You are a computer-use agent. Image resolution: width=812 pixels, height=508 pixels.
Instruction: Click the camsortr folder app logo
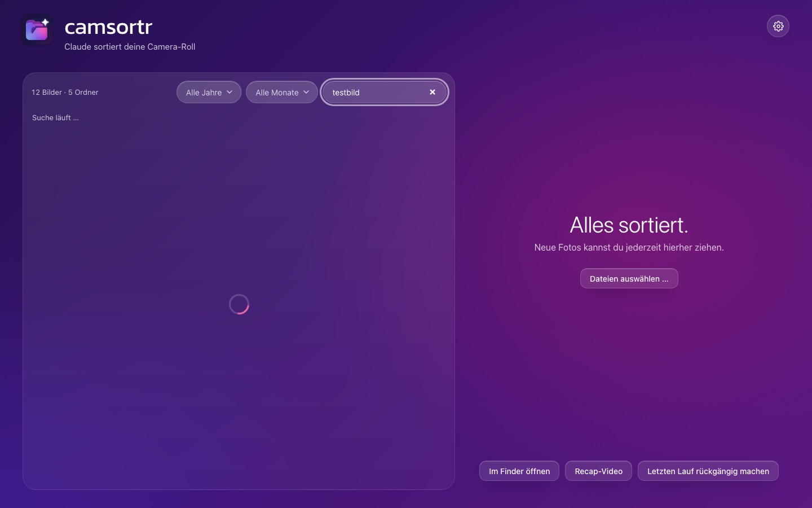click(x=37, y=29)
